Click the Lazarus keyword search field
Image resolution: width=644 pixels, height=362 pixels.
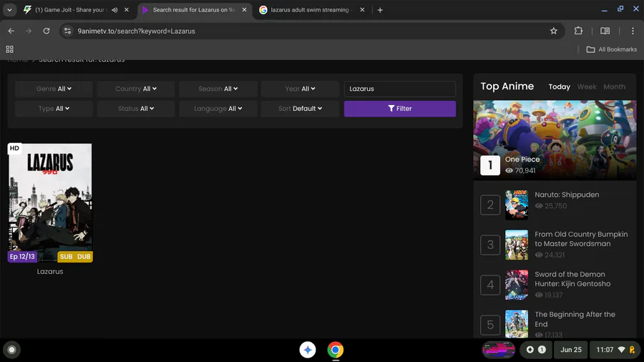point(399,89)
